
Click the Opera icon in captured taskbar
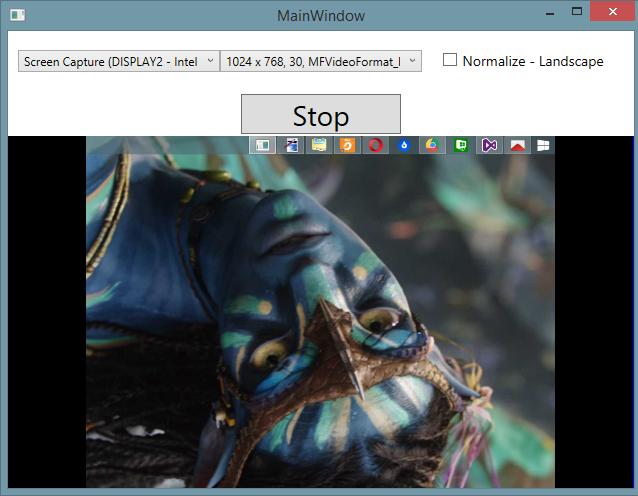[x=376, y=145]
